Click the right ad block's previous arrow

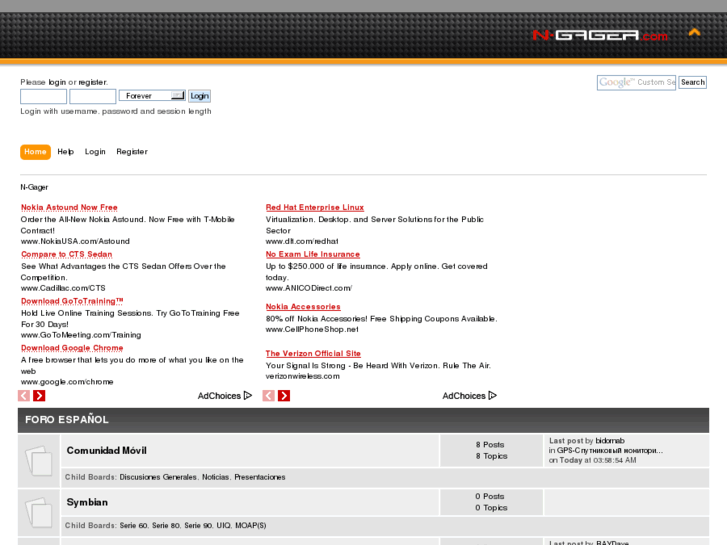tap(268, 396)
